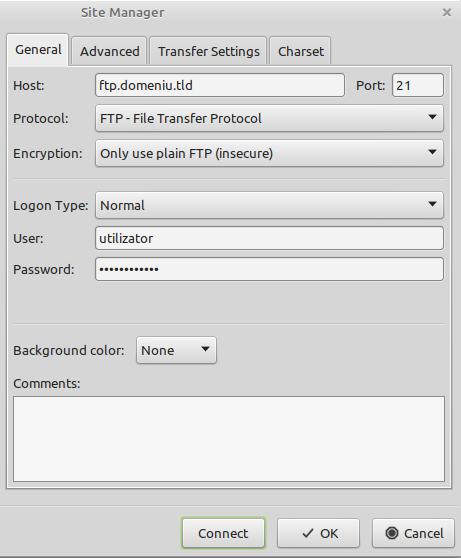Open the Background color dropdown
Screen dimensions: 461x558
click(x=176, y=350)
